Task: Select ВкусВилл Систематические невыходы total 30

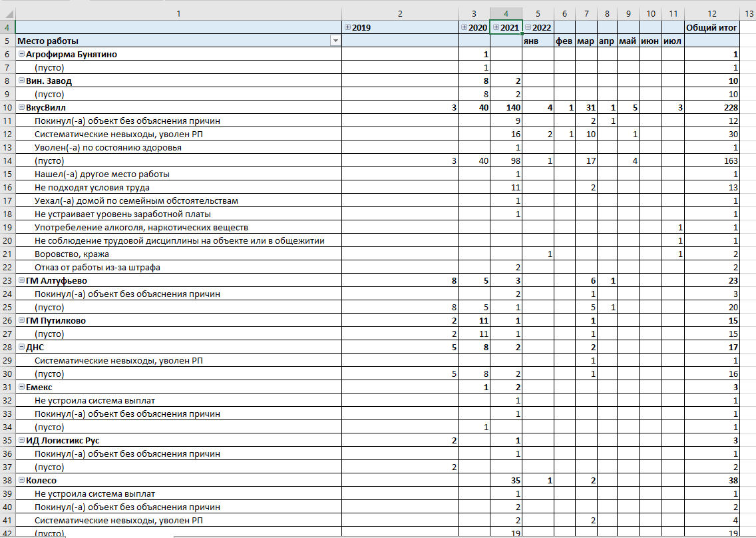Action: pyautogui.click(x=711, y=134)
